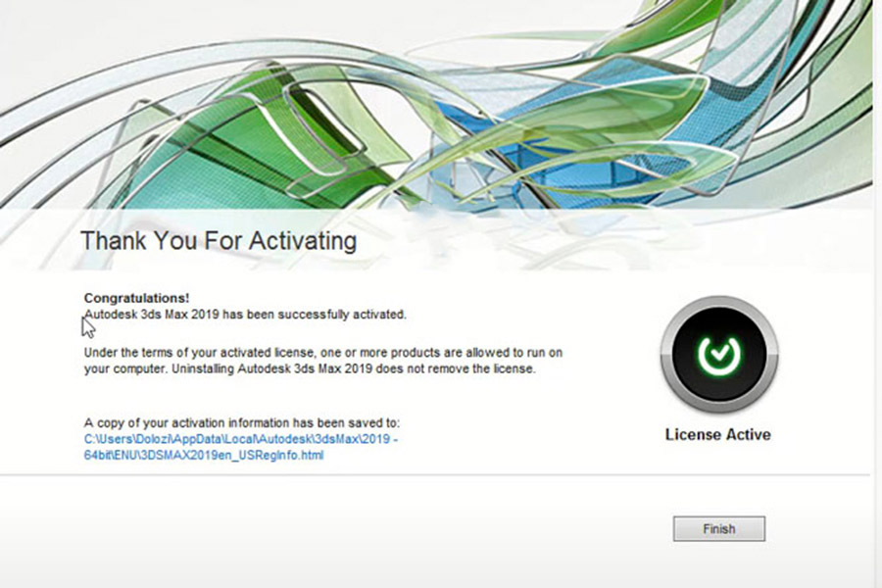Viewport: 882px width, 588px height.
Task: Click the License Active checkmark icon
Action: pyautogui.click(x=719, y=355)
